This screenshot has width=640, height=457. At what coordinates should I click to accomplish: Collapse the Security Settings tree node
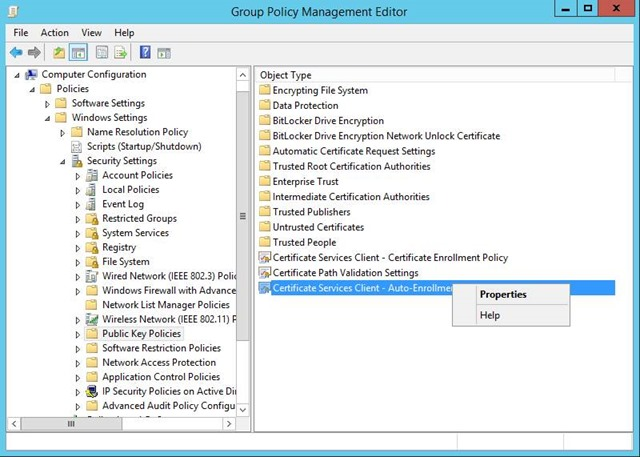click(x=62, y=162)
